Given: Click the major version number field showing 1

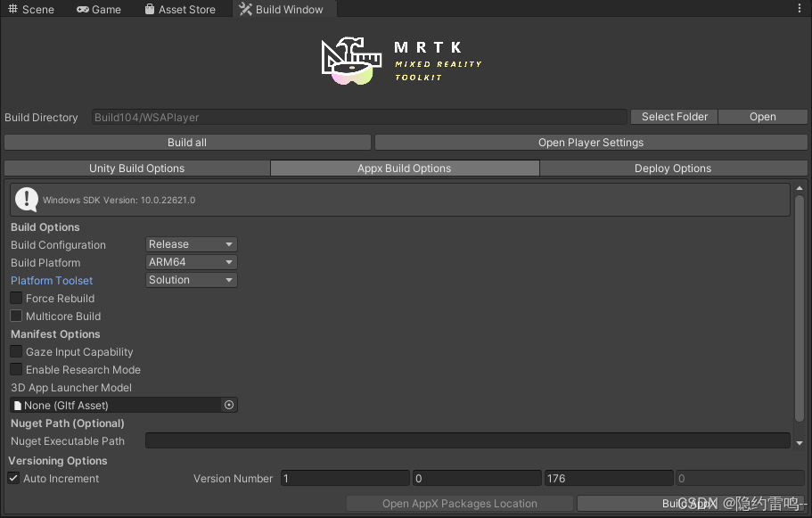Looking at the screenshot, I should point(345,478).
